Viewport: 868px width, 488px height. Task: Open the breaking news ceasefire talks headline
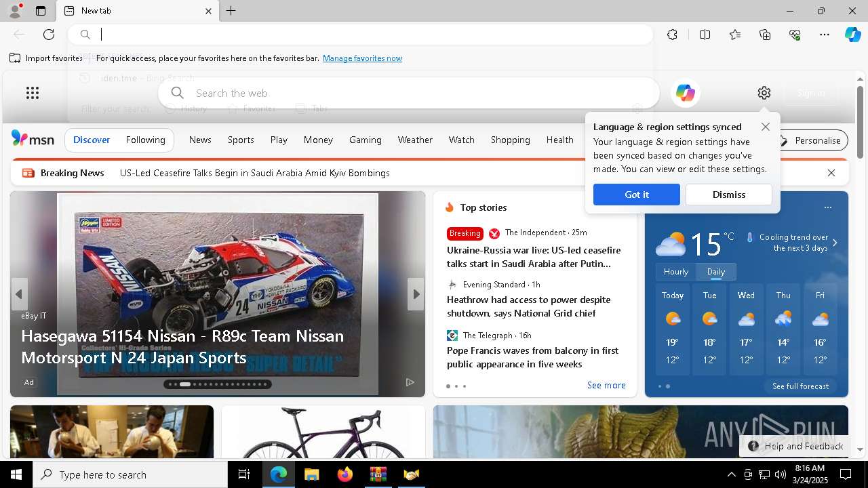255,173
